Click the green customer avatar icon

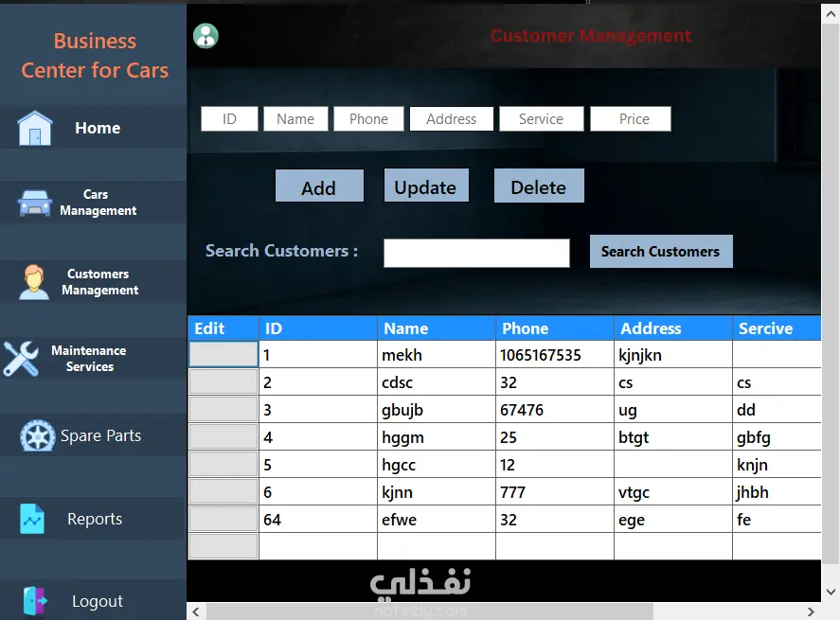click(206, 36)
